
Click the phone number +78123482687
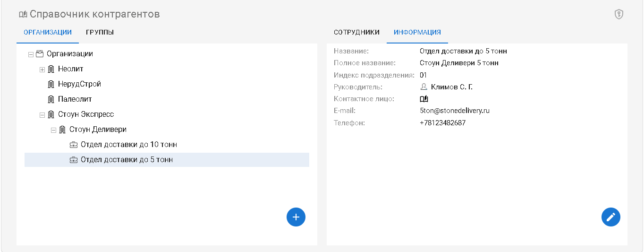[x=442, y=123]
